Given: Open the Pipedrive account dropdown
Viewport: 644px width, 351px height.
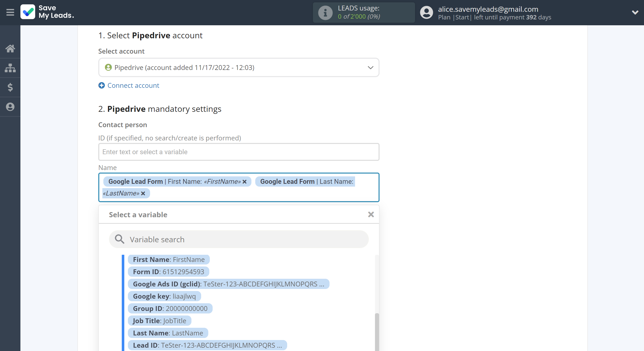Looking at the screenshot, I should coord(239,67).
